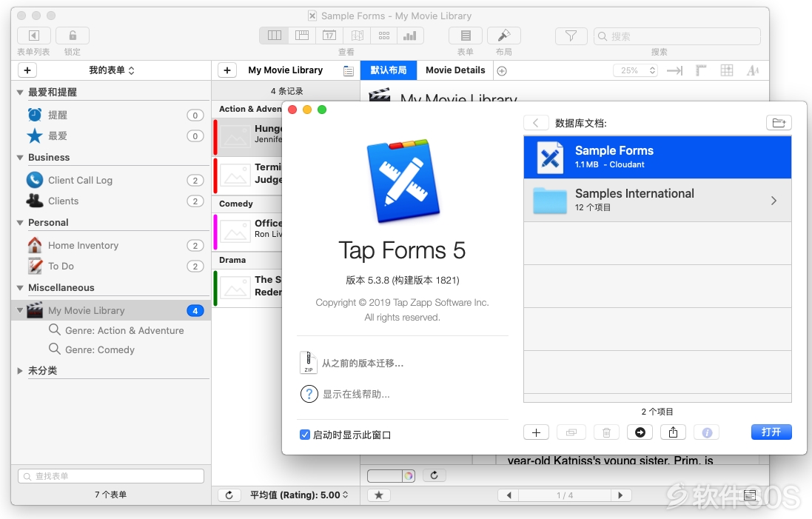Viewport: 812px width, 519px height.
Task: Open the 我的表单 forms dropdown
Action: (111, 70)
